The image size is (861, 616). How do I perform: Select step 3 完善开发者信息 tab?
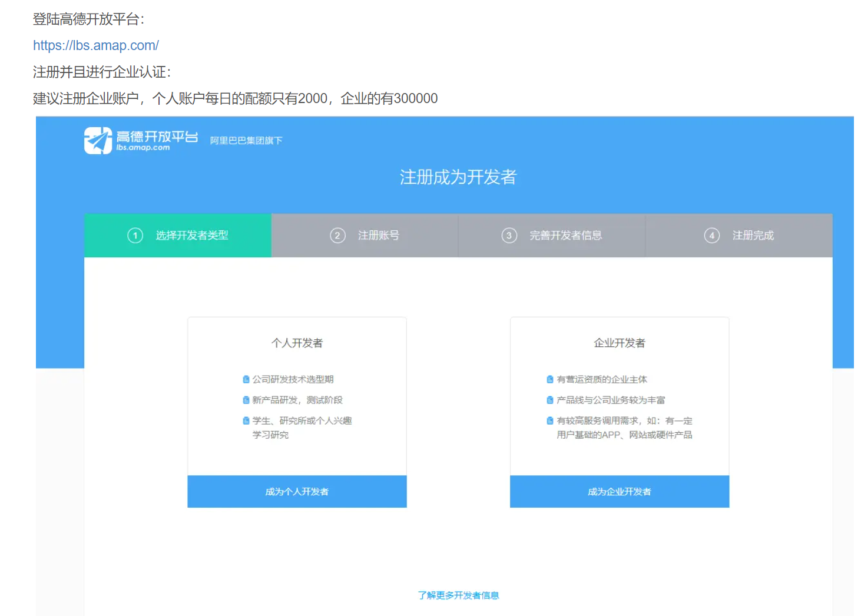pyautogui.click(x=552, y=236)
